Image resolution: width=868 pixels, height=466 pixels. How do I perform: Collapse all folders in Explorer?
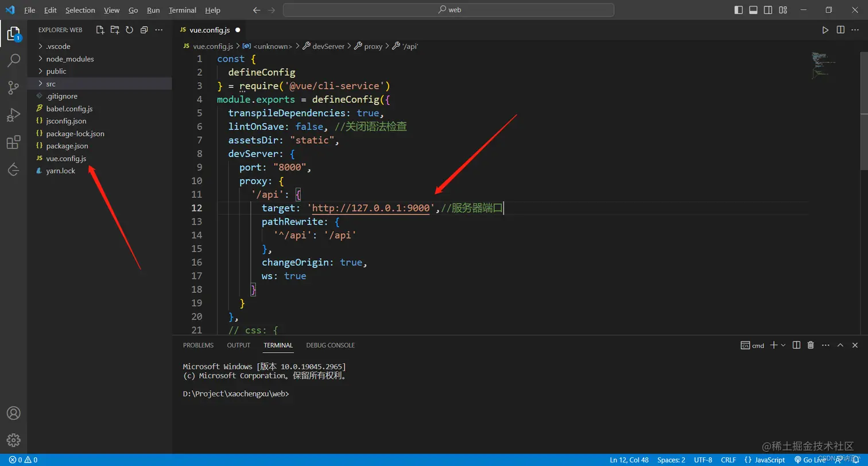point(144,30)
